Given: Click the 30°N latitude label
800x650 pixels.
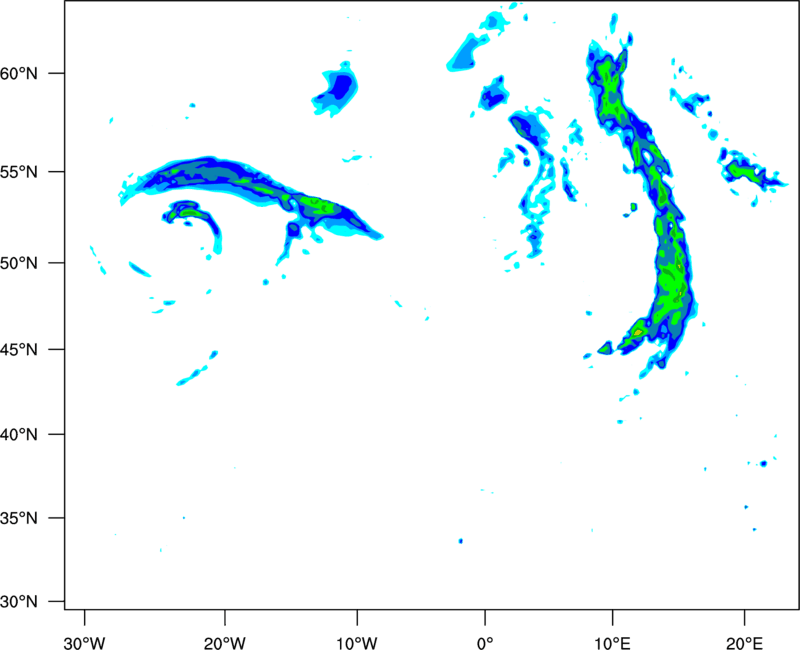Looking at the screenshot, I should pos(19,602).
